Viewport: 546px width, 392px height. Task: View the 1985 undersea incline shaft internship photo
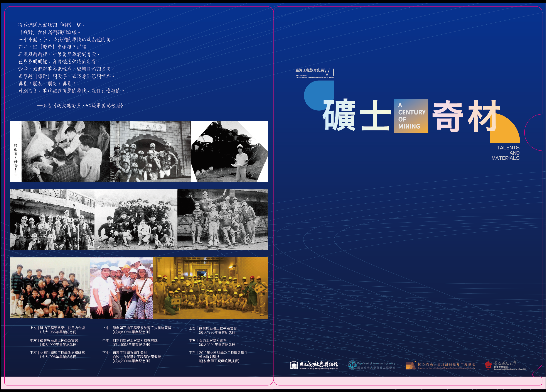[x=150, y=152]
